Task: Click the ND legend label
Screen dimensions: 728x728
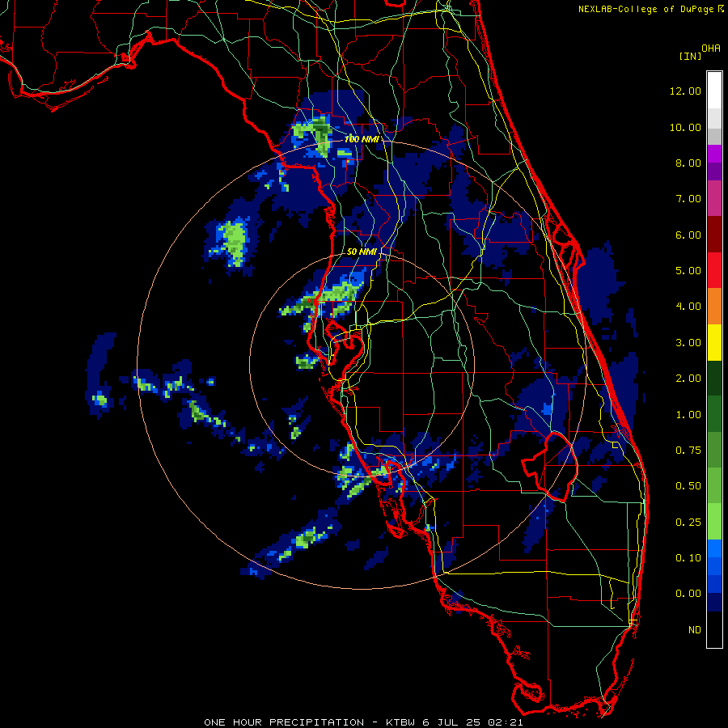Action: coord(695,630)
